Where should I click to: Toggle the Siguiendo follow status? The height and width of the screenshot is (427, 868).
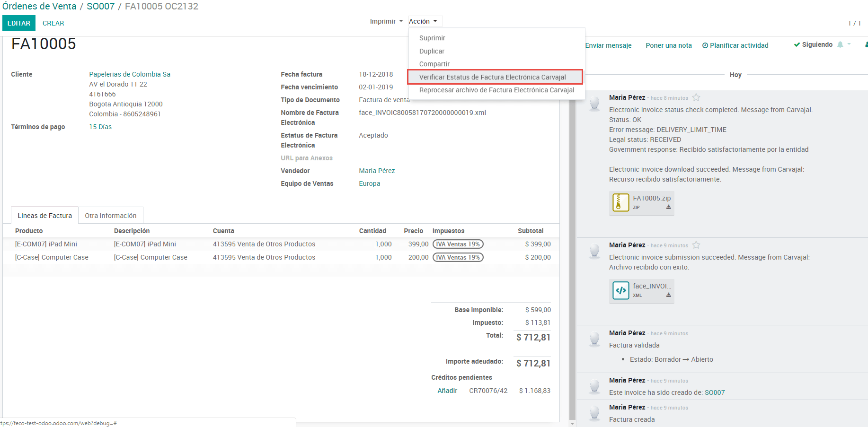[x=813, y=44]
